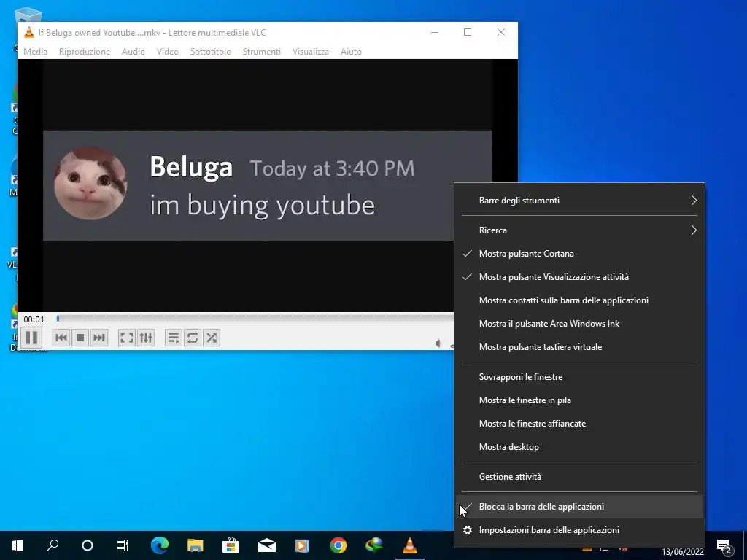Click the VLC elapsed time 00:01

point(34,319)
